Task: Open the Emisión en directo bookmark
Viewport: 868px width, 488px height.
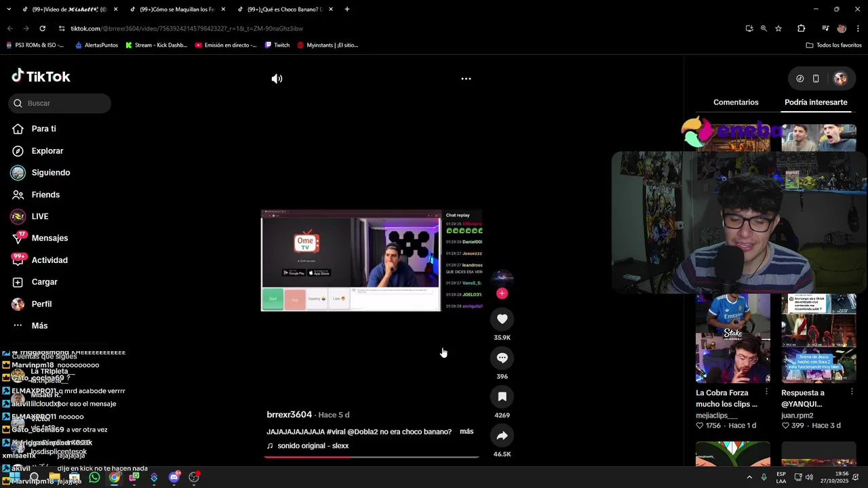Action: click(x=226, y=45)
